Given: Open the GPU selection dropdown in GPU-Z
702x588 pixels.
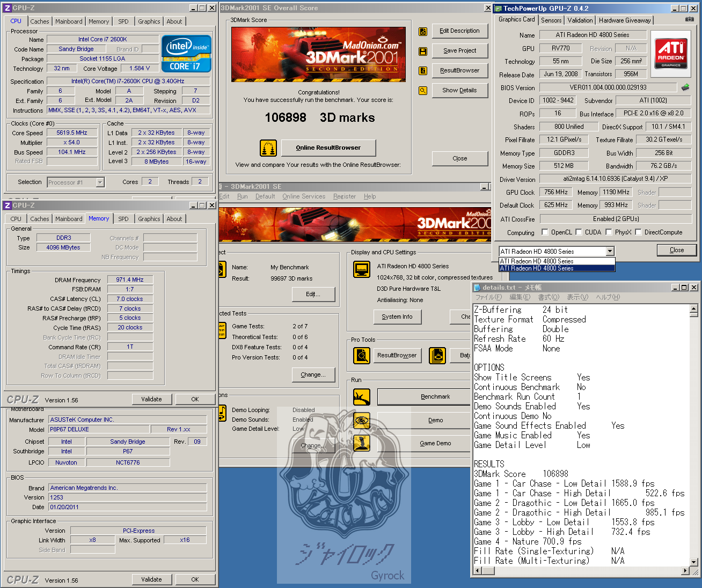Looking at the screenshot, I should pos(610,251).
